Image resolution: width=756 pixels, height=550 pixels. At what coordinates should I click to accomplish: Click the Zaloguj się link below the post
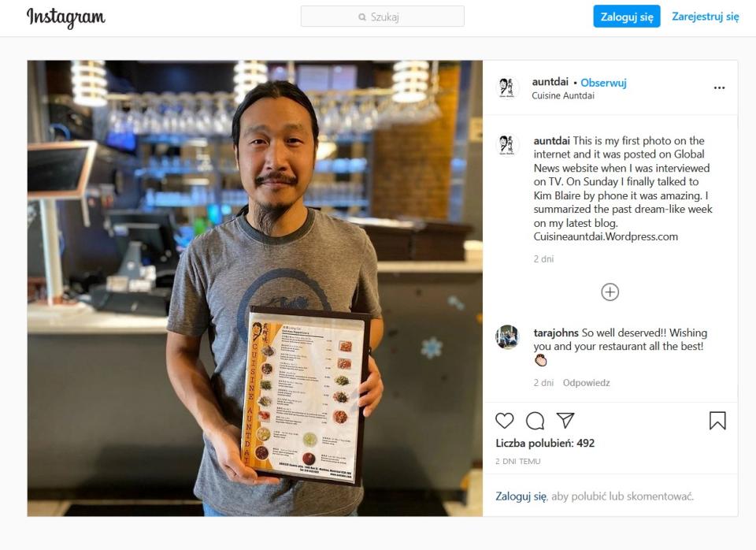pyautogui.click(x=521, y=496)
